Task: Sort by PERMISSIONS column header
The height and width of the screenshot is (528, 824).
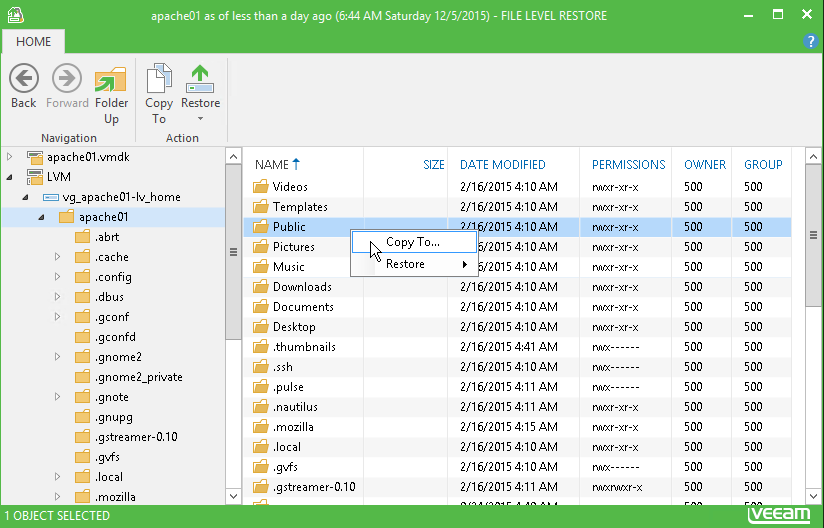Action: click(629, 164)
